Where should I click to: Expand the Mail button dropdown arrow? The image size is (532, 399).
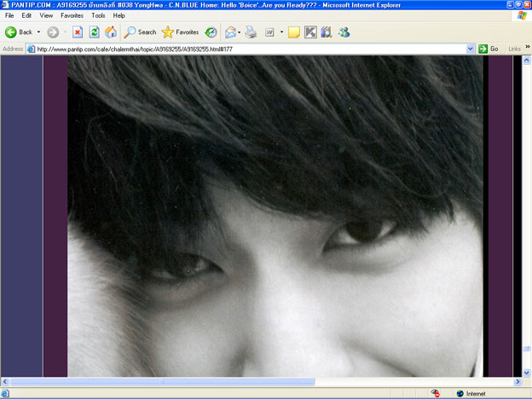coord(240,32)
